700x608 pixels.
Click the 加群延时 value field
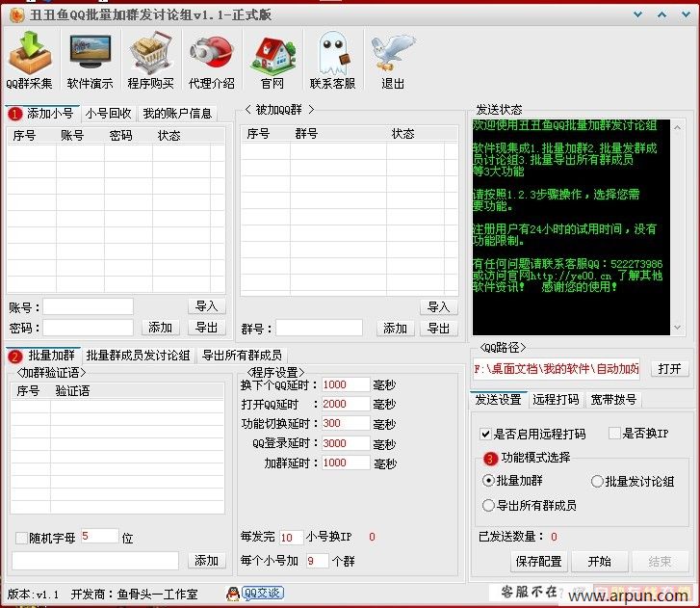click(346, 463)
